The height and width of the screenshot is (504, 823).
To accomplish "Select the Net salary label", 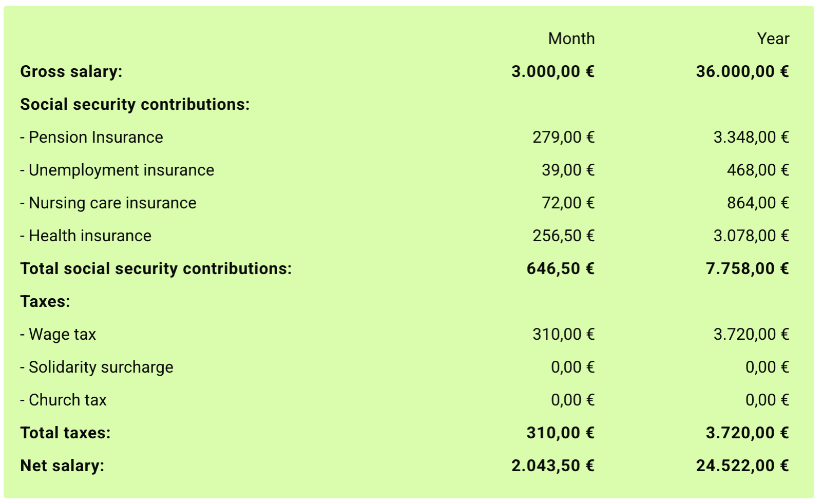I will (62, 466).
